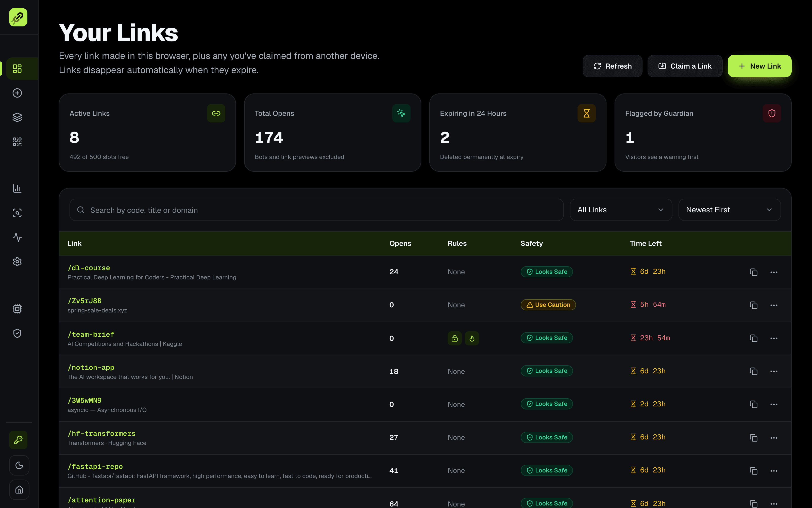812x508 pixels.
Task: Click the chain-link app logo
Action: [18, 17]
